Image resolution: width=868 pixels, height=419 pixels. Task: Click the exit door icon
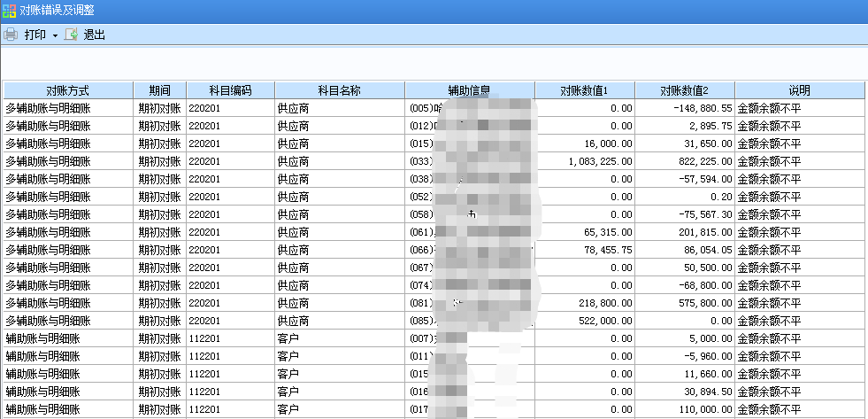tap(72, 35)
